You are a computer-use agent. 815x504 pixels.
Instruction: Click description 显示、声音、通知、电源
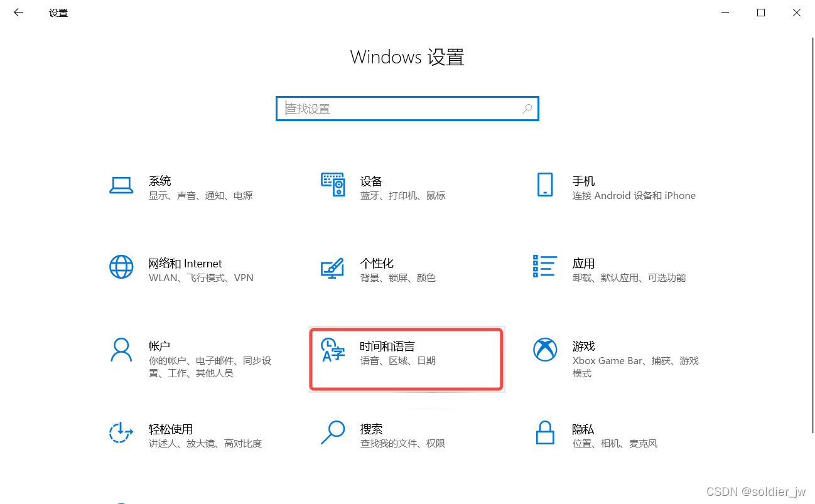click(201, 196)
